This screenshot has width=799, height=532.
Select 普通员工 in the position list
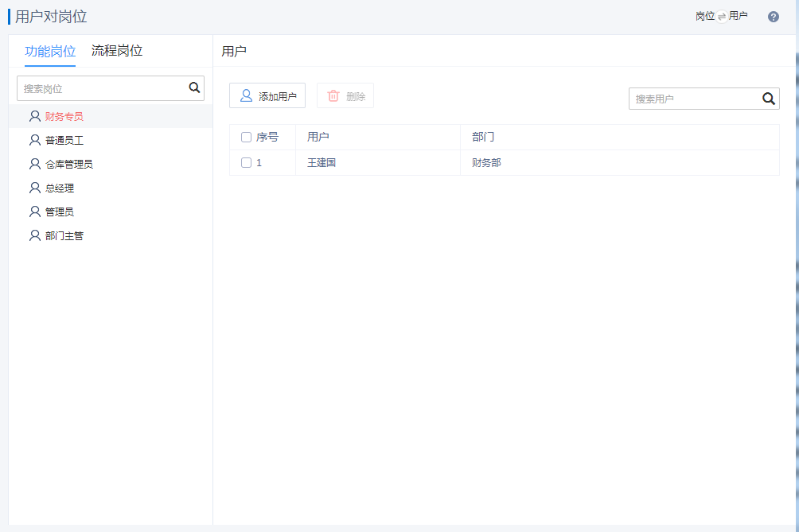tap(64, 140)
